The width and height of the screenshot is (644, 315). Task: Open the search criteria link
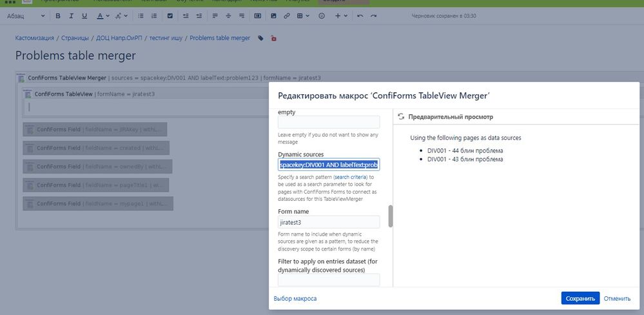(351, 177)
